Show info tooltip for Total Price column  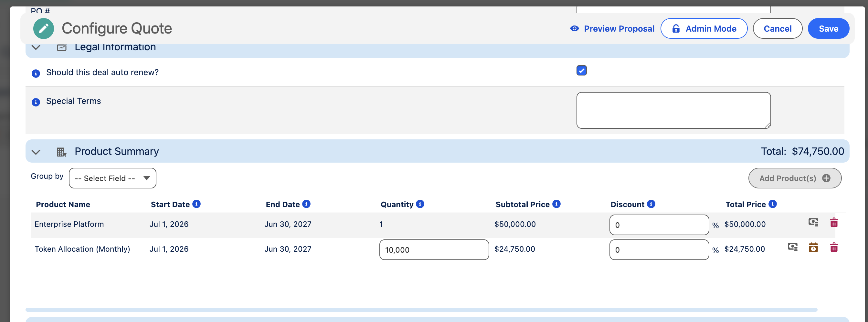tap(773, 204)
